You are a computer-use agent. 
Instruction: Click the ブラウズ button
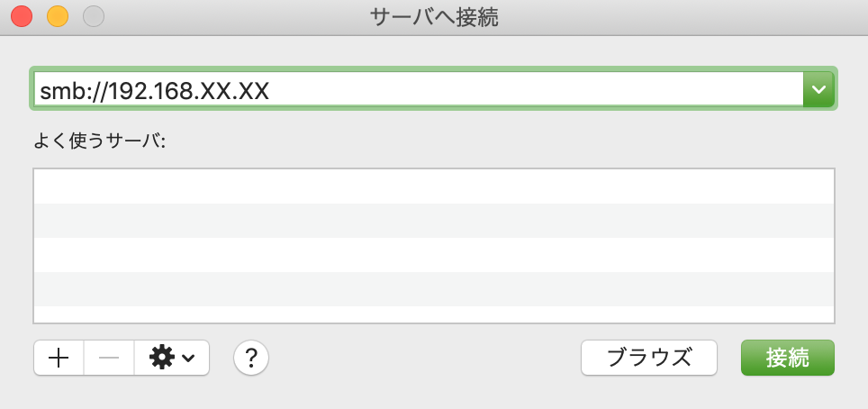click(x=648, y=358)
